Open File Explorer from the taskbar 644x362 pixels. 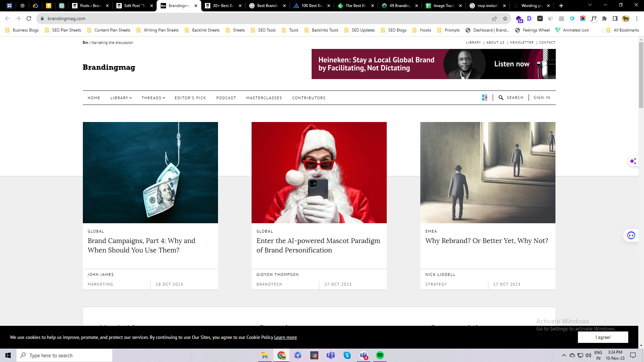coord(265,355)
